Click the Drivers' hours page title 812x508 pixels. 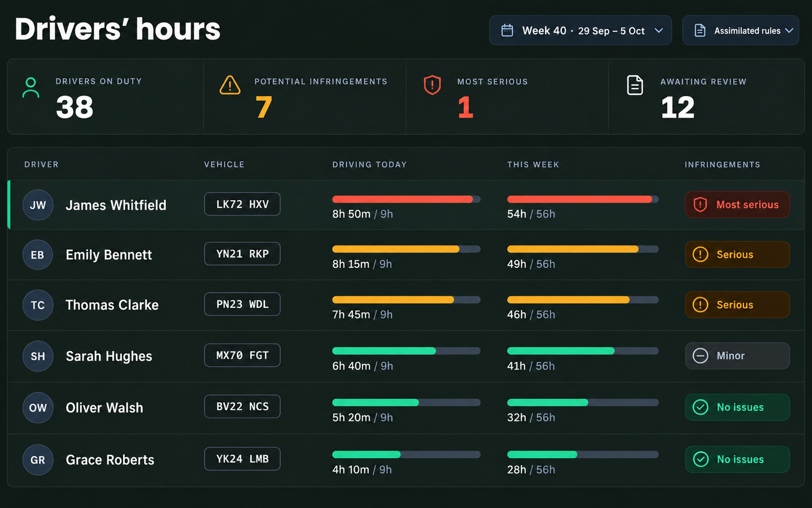(x=118, y=29)
